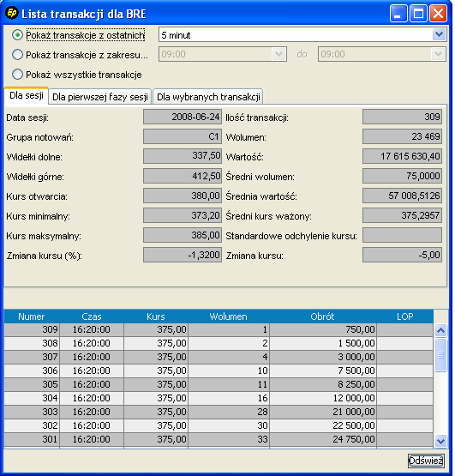Choose 'Pokaż wszystkie transakcje' radio option

click(x=18, y=75)
